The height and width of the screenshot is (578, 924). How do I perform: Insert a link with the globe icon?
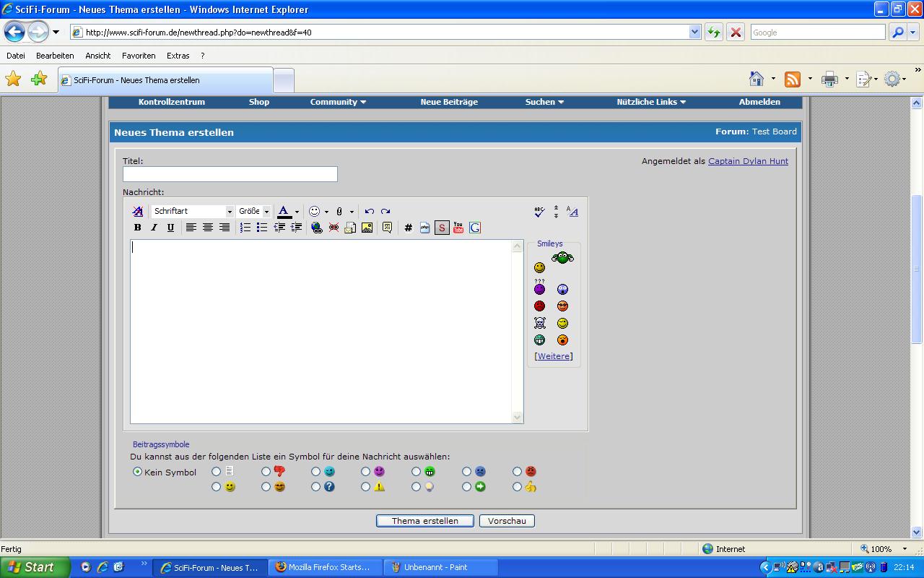(316, 228)
